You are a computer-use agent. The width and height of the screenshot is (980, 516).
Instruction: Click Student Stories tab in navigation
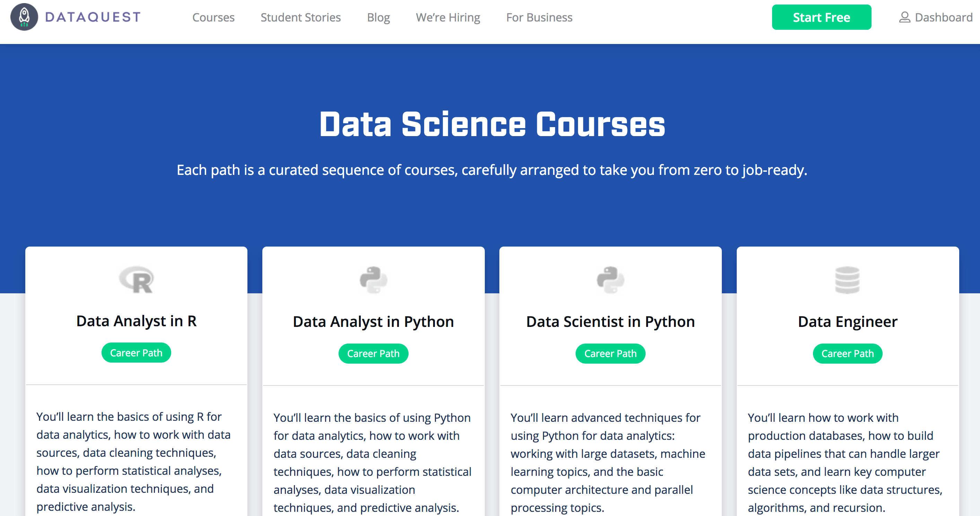tap(301, 17)
